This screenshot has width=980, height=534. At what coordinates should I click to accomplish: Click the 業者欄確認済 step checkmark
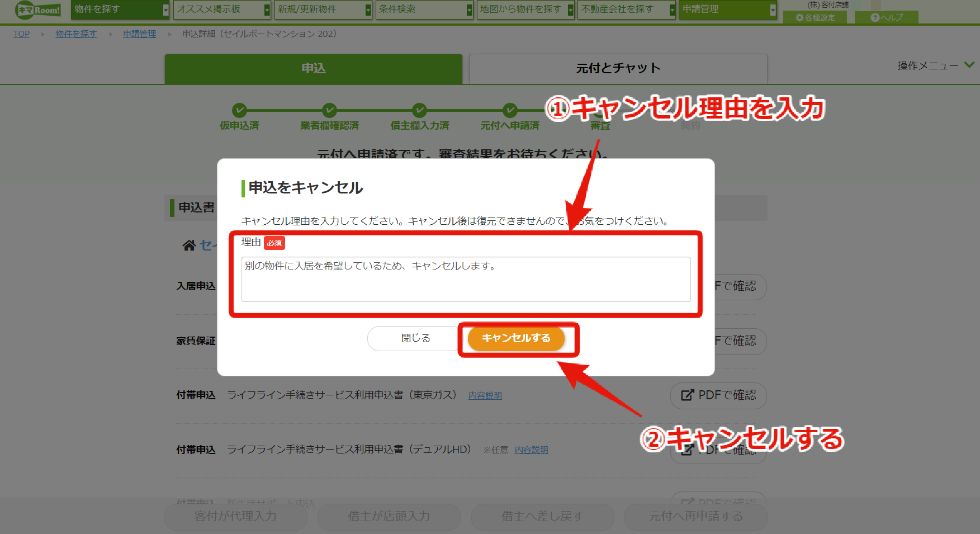(329, 110)
